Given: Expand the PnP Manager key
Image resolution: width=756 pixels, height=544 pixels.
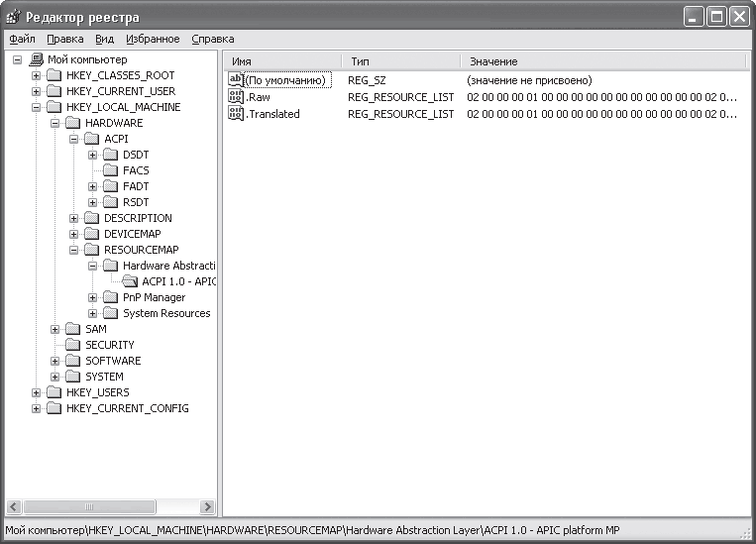Looking at the screenshot, I should [x=92, y=297].
